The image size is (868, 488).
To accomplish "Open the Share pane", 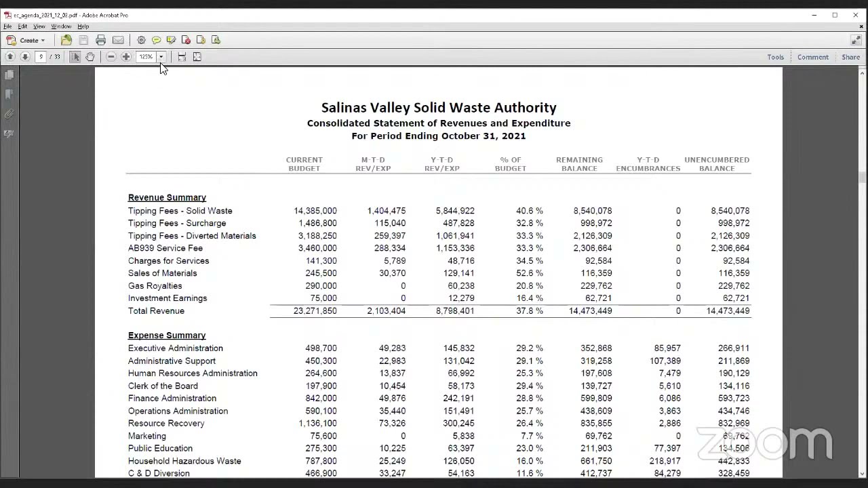I will (x=851, y=57).
